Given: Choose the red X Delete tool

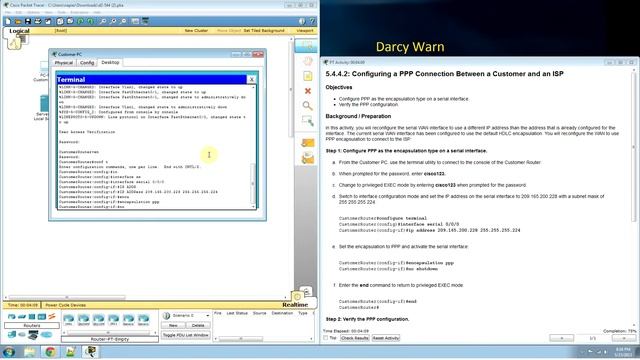Looking at the screenshot, I should pos(307,91).
